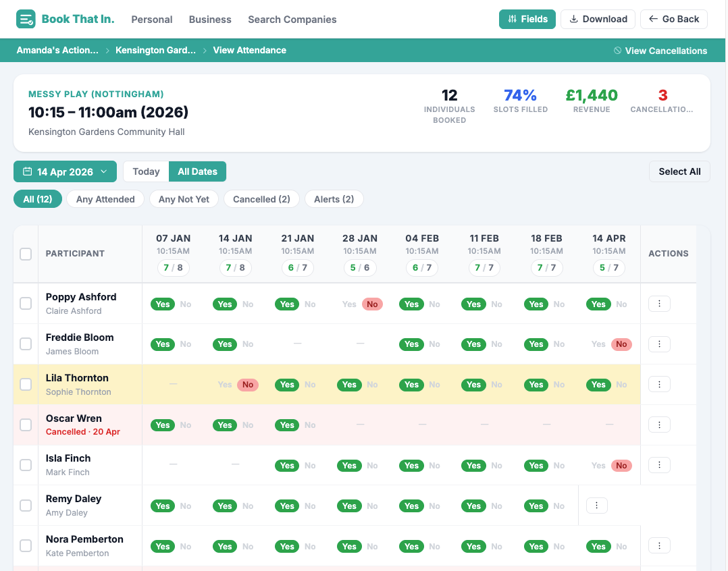The height and width of the screenshot is (571, 728).
Task: Click the 5 / 7 count under 14 APR
Action: 608,268
